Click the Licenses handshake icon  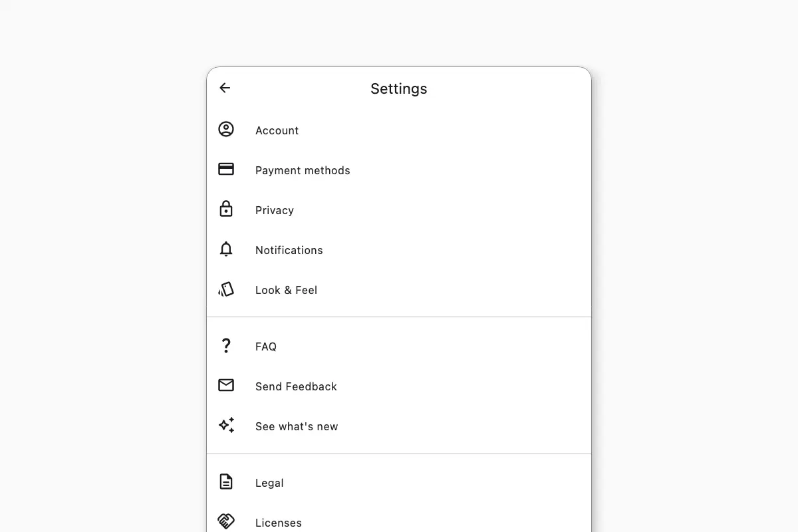(226, 521)
